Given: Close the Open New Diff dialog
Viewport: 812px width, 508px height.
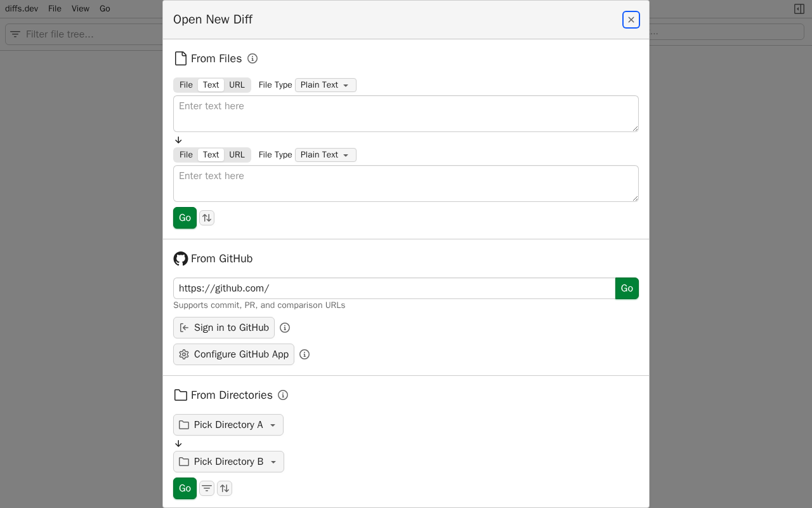Looking at the screenshot, I should point(631,20).
